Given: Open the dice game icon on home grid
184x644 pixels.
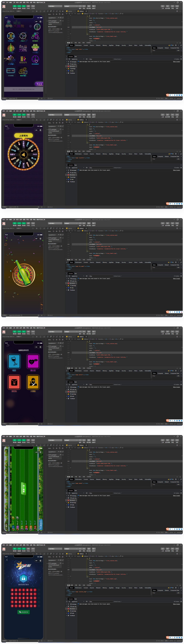Looking at the screenshot, I should coord(23,36).
